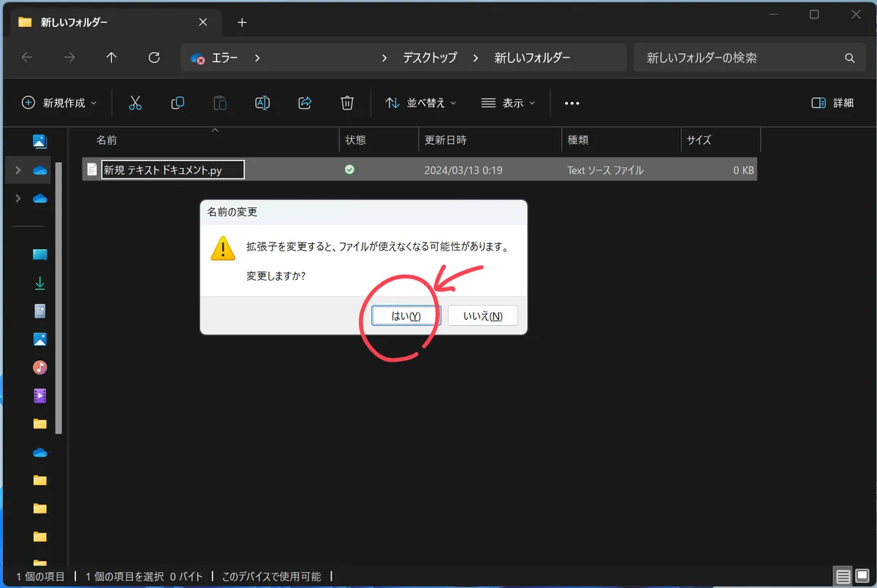Click the Cut scissors icon in toolbar
The width and height of the screenshot is (877, 588).
[134, 103]
